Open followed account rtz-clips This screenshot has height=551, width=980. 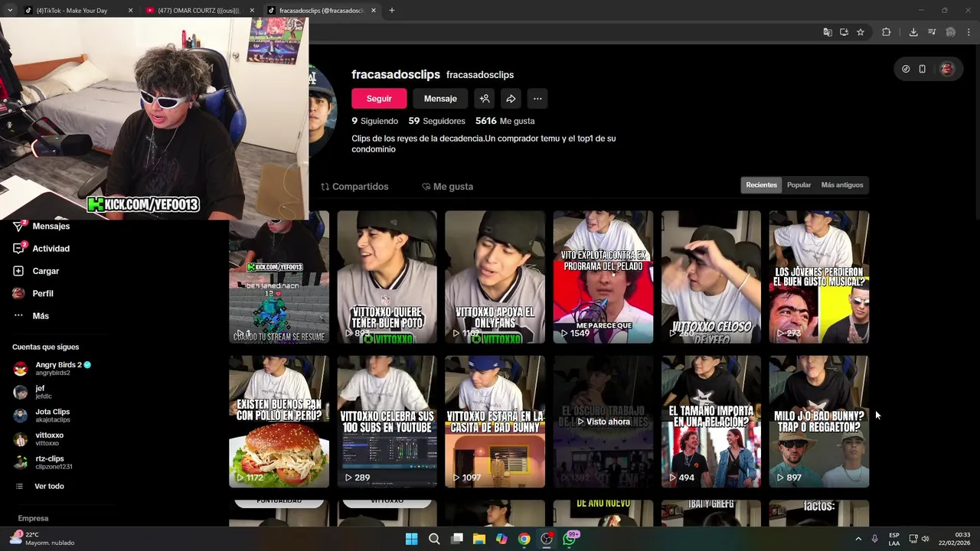click(44, 461)
